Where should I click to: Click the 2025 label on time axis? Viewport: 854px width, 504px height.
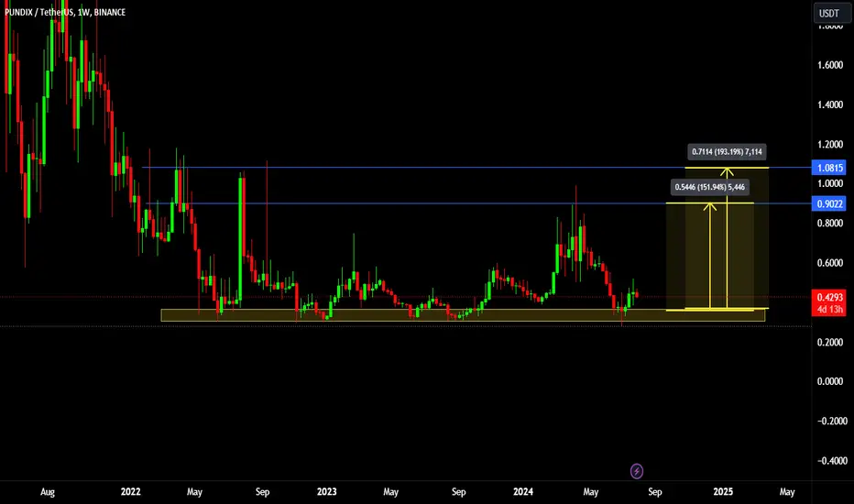[723, 491]
